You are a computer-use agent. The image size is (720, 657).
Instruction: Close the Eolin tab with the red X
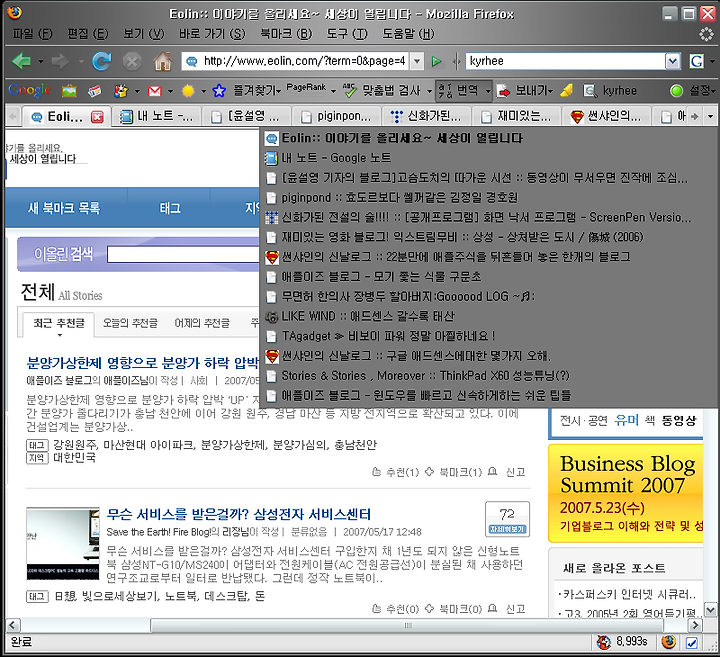(97, 117)
